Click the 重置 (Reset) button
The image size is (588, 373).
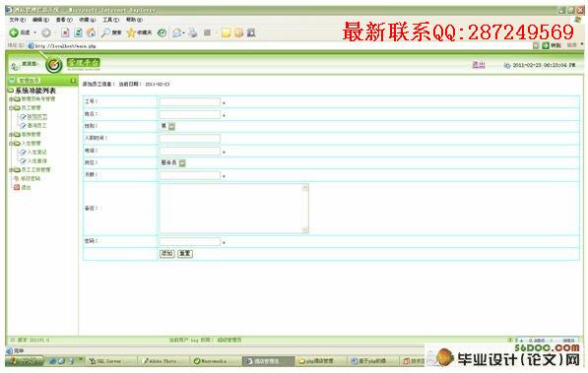(x=185, y=254)
